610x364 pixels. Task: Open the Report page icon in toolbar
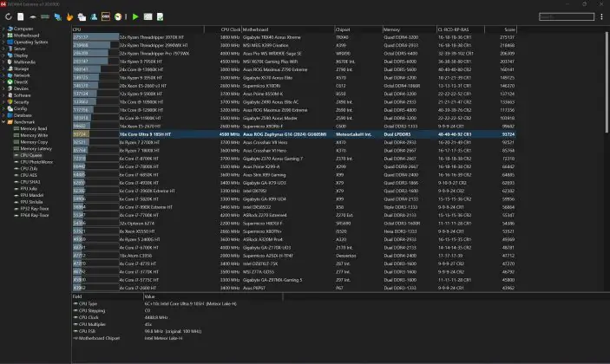tap(21, 16)
